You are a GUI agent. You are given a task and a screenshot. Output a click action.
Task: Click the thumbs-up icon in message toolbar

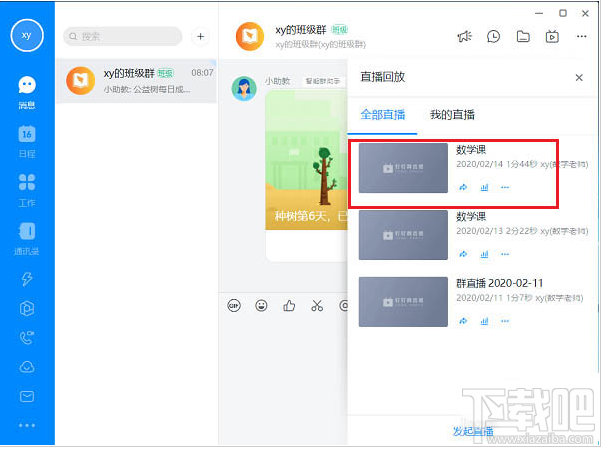pyautogui.click(x=289, y=306)
